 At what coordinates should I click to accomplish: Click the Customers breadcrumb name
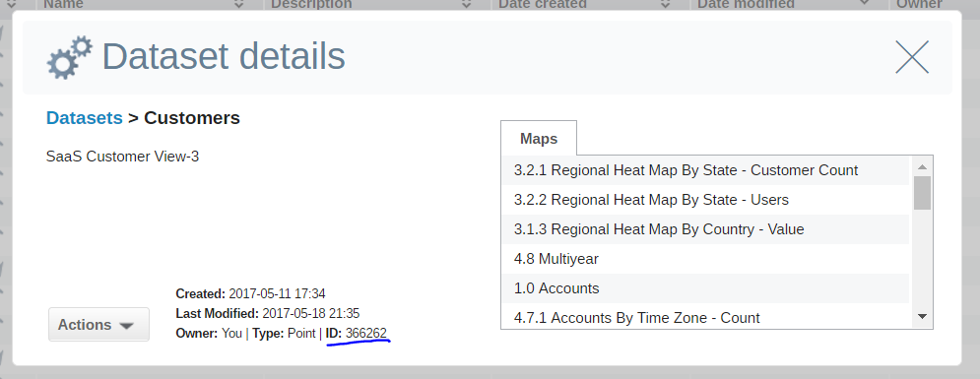(192, 118)
